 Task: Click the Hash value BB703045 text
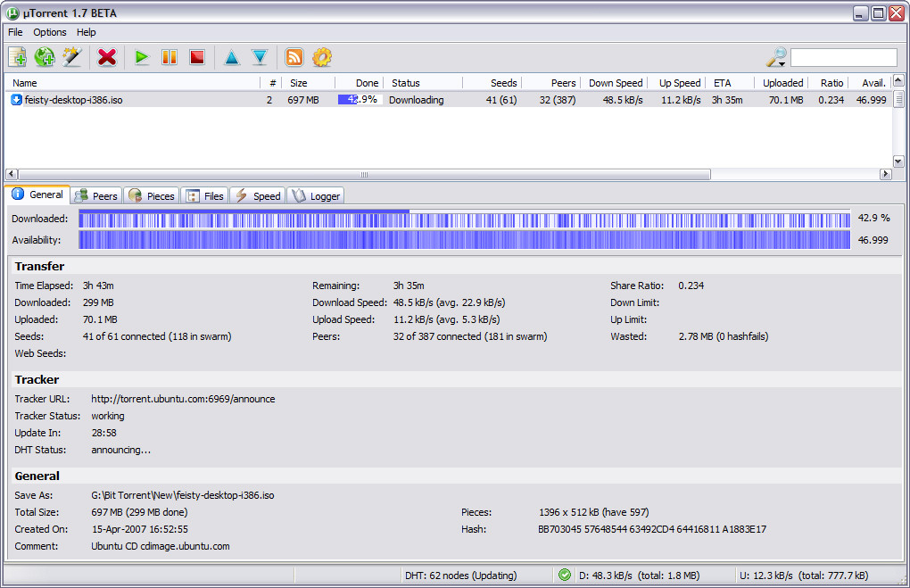pyautogui.click(x=652, y=529)
